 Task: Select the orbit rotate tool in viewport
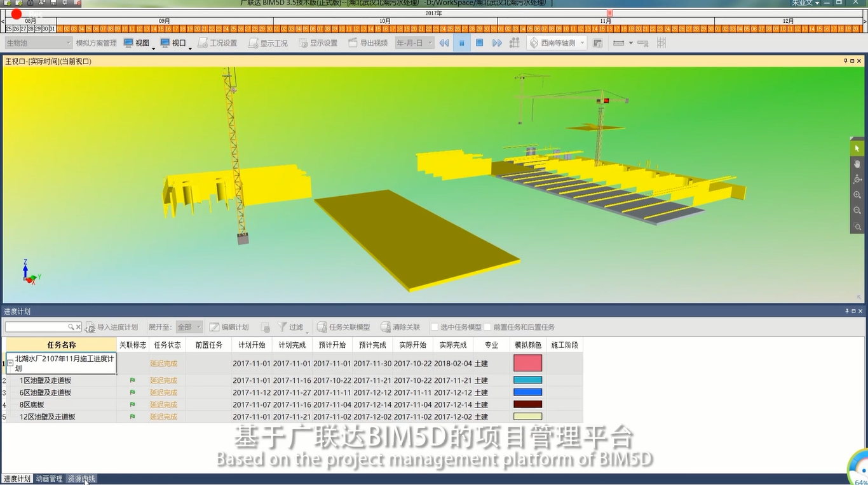[x=857, y=180]
